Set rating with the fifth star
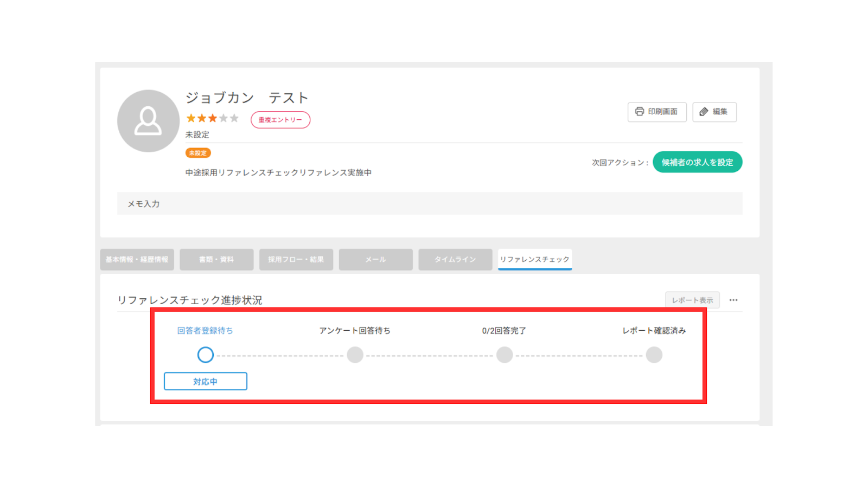Viewport: 868px width, 488px height. (234, 118)
